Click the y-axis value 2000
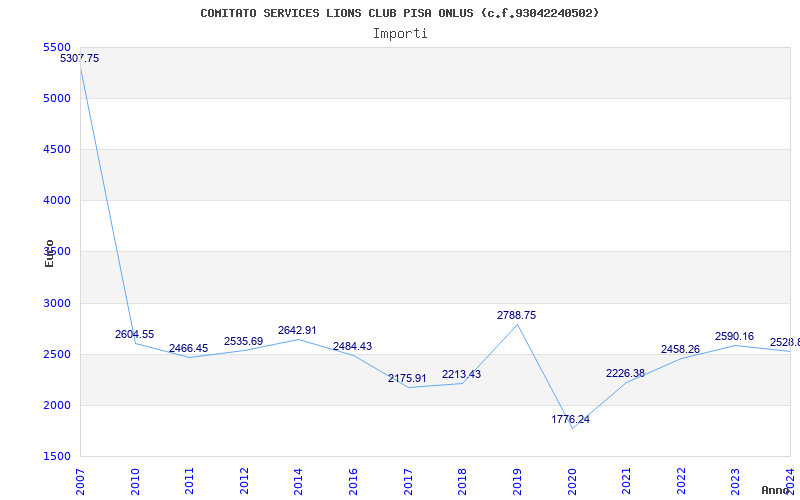Viewport: 800px width, 500px height. [57, 405]
